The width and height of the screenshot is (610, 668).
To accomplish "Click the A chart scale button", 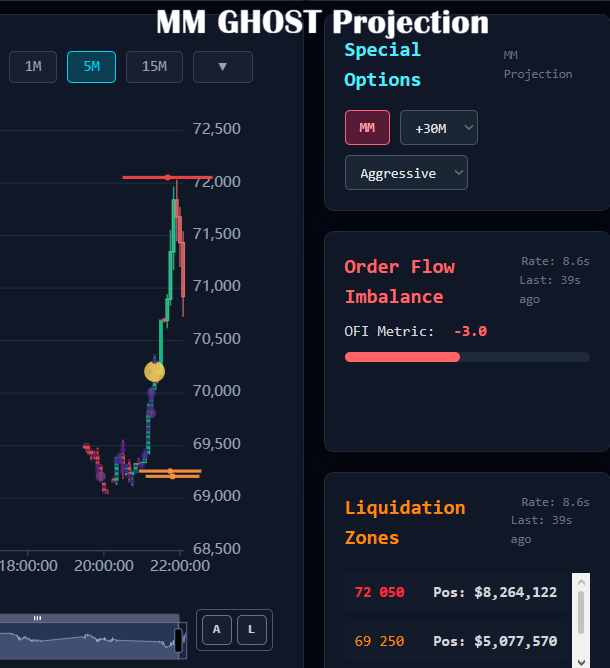I will (x=217, y=630).
